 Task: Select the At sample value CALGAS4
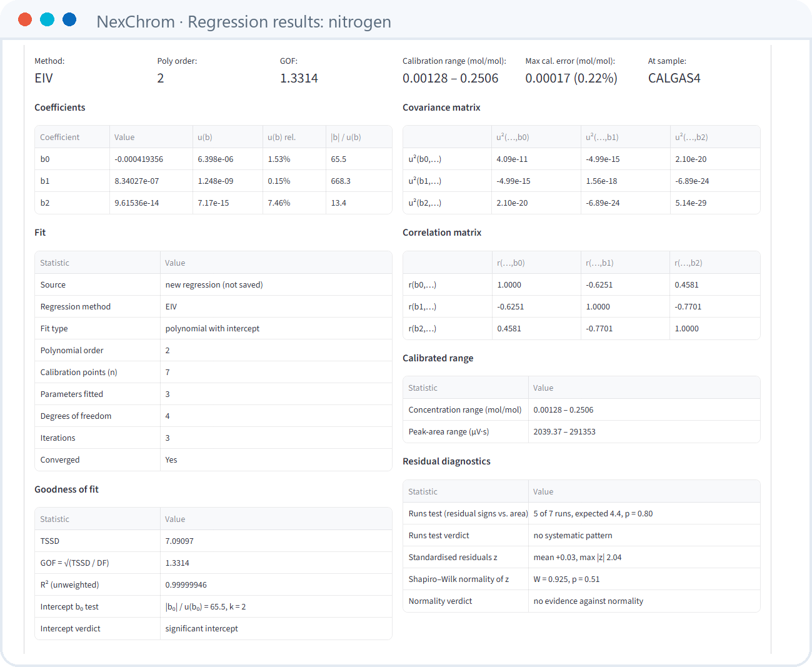click(674, 78)
